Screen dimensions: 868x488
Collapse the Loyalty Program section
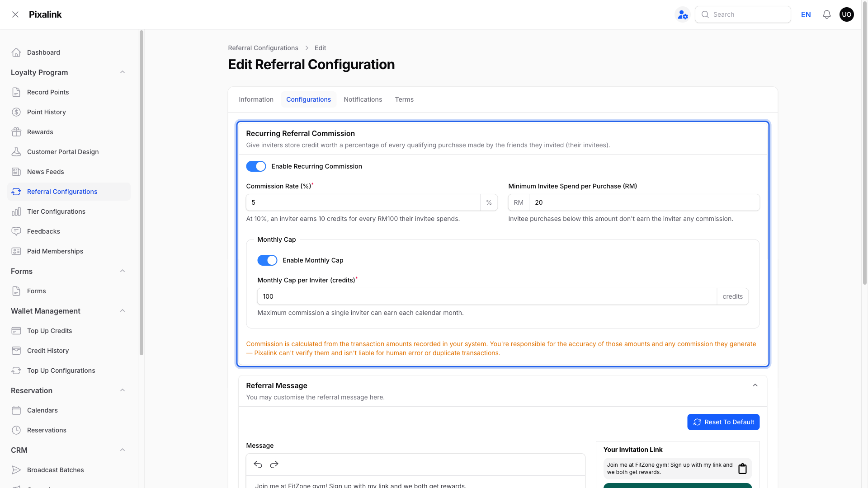click(x=123, y=72)
